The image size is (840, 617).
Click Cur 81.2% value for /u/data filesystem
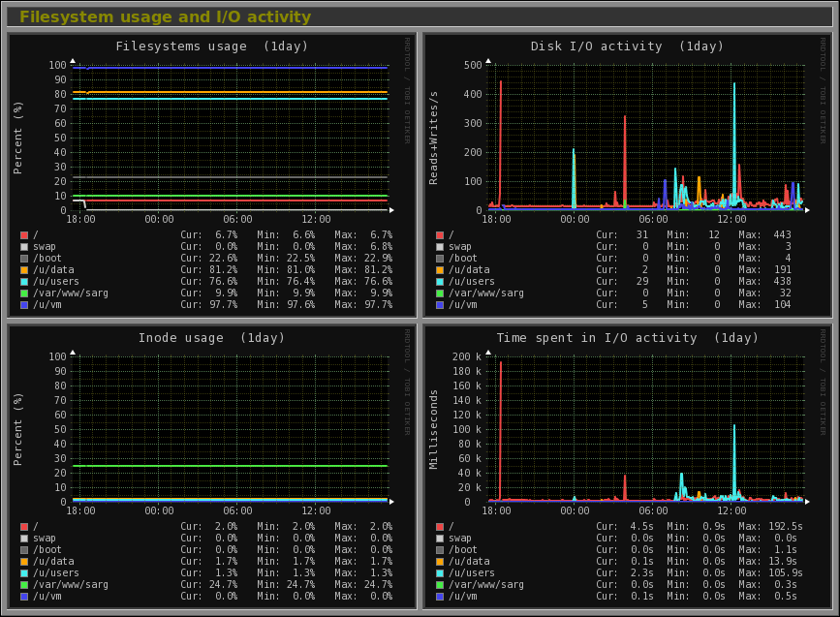(x=224, y=270)
